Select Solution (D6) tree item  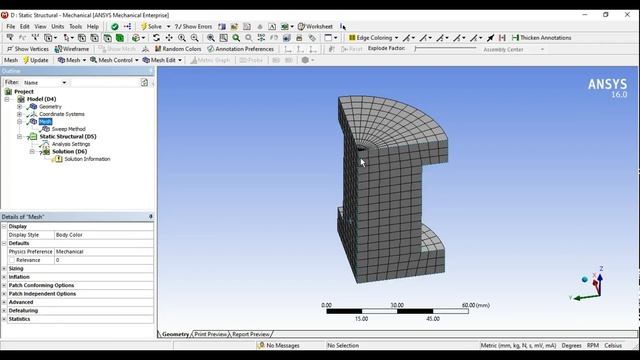tap(69, 151)
